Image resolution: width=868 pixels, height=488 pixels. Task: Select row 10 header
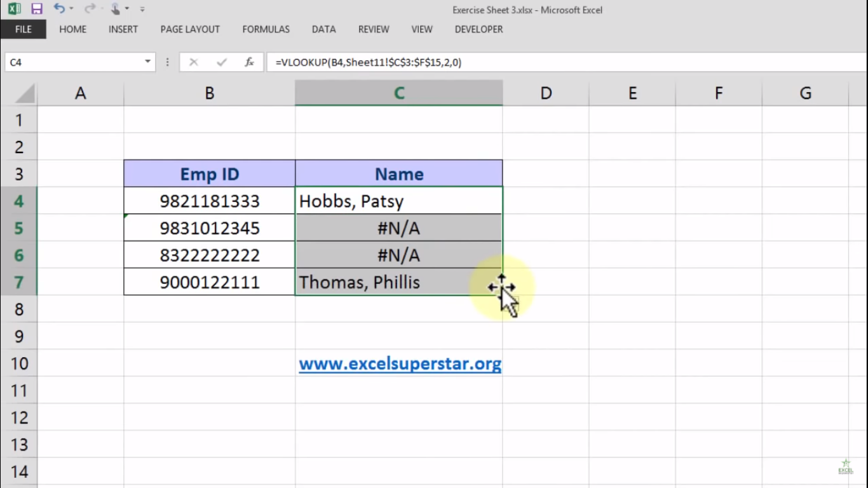point(19,363)
